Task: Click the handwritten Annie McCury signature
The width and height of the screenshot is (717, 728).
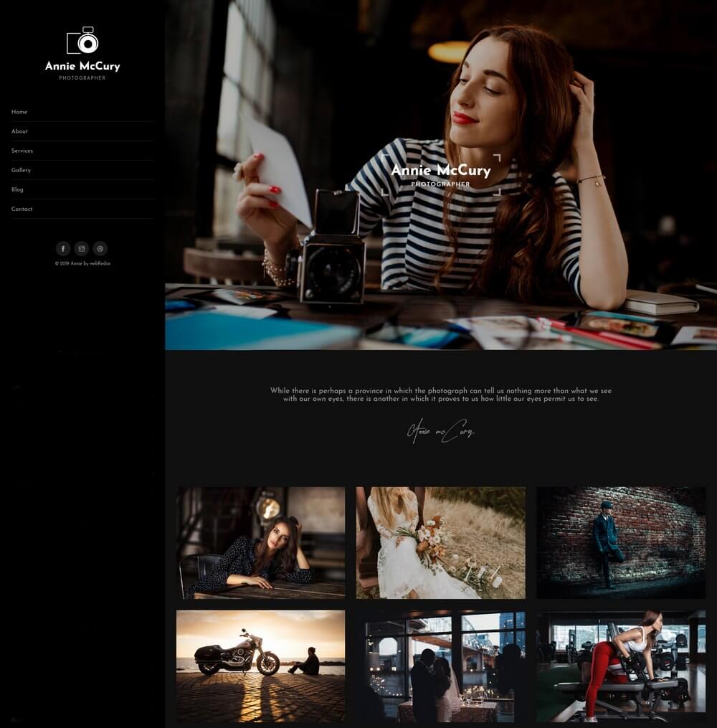Action: [440, 431]
